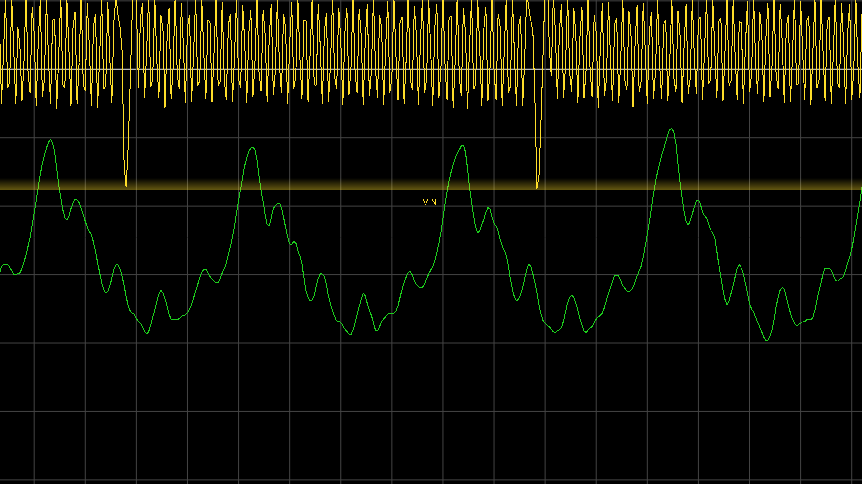Click green secondary bump right of fourth peak
The height and width of the screenshot is (484, 862).
697,202
